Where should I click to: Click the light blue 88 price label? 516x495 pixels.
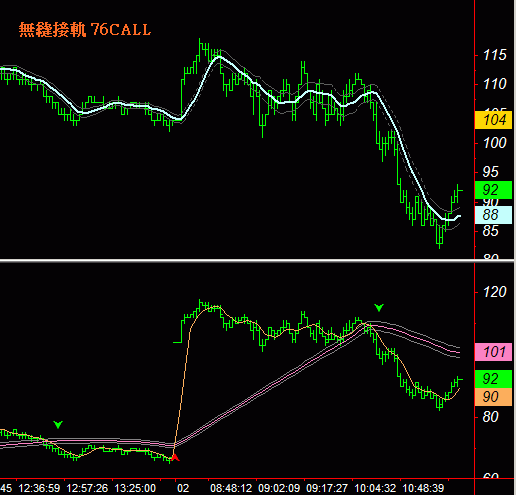(x=493, y=215)
